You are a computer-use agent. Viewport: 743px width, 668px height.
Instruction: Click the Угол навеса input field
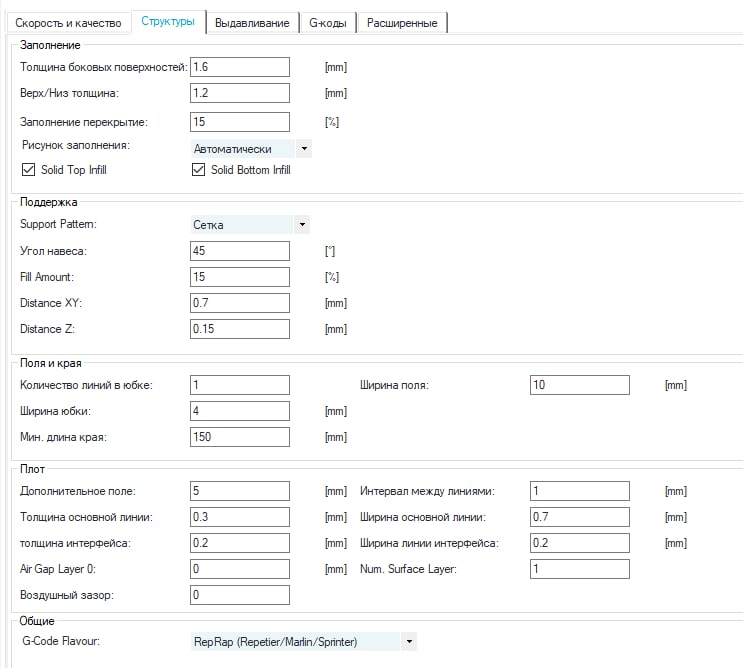240,251
